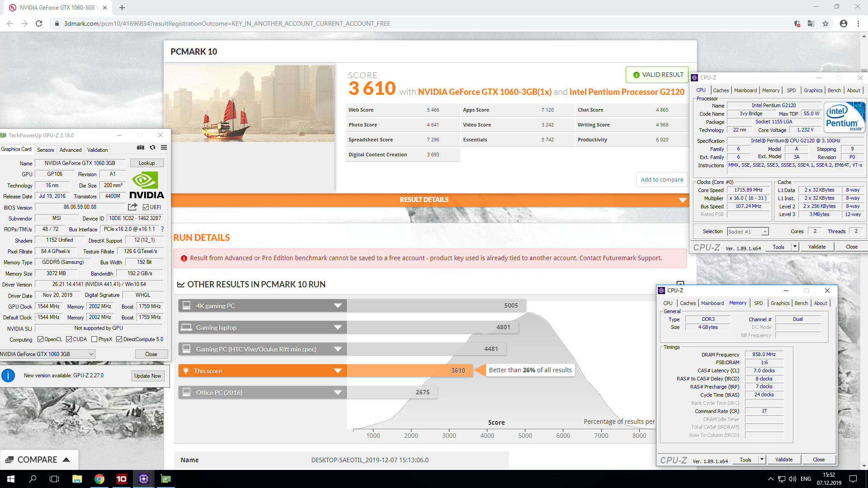Viewport: 868px width, 488px height.
Task: Click the GPU-Z refresh icon
Action: click(152, 147)
